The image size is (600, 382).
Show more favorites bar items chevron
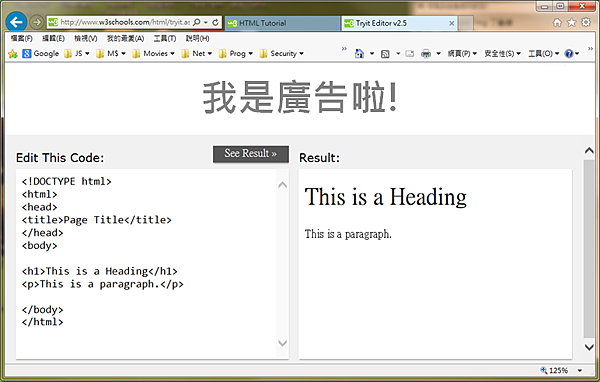[x=344, y=49]
